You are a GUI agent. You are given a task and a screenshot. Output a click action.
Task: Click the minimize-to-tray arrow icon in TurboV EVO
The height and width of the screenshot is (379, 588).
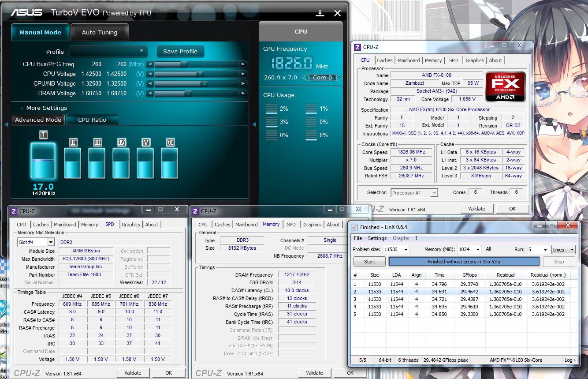point(320,13)
